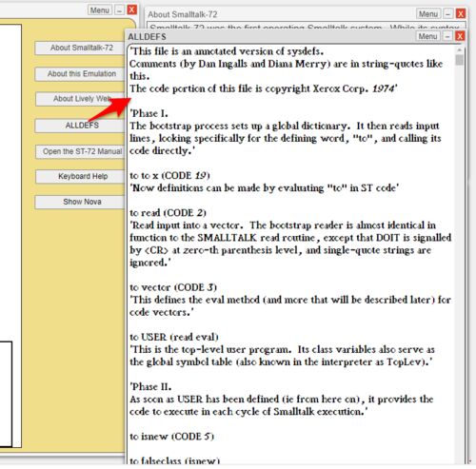Click the About this Emulation button
The height and width of the screenshot is (469, 476).
click(x=80, y=74)
